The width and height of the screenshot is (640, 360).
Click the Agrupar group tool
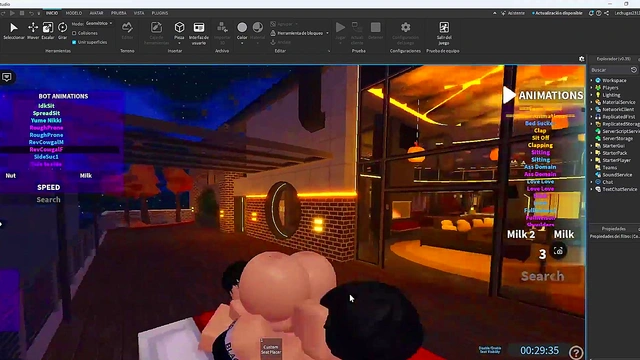(x=284, y=24)
